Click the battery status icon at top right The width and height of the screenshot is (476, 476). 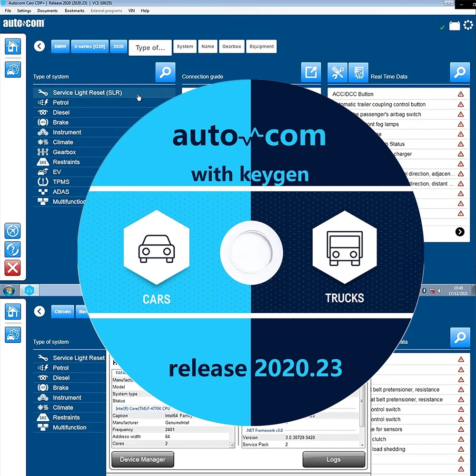455,26
